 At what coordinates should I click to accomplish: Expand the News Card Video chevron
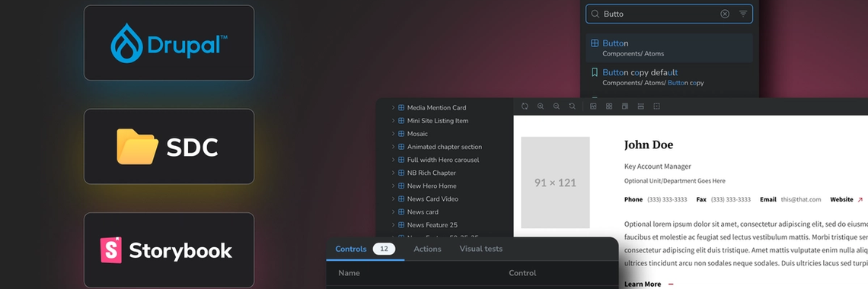393,199
